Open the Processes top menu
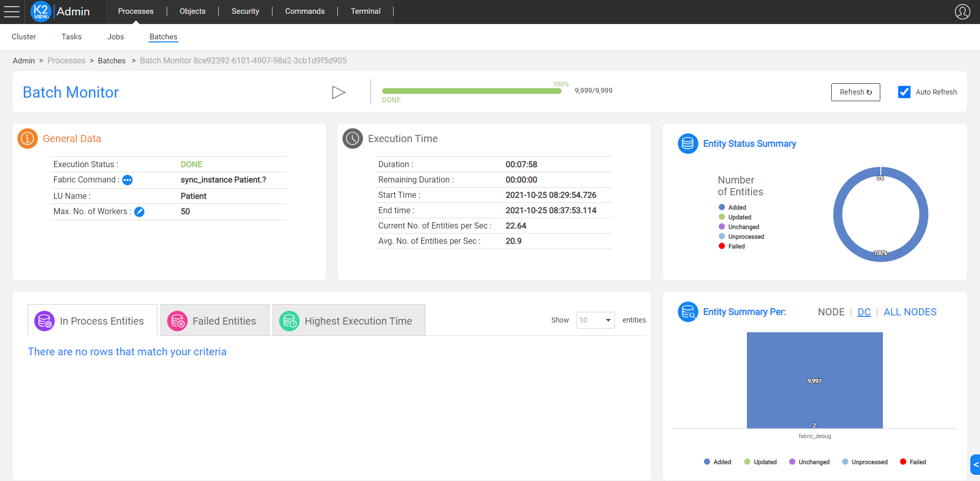The height and width of the screenshot is (481, 980). click(x=135, y=11)
